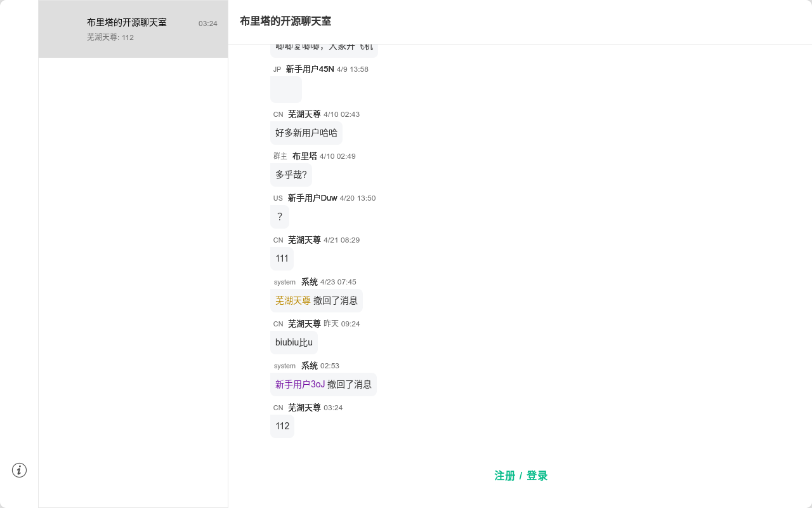
Task: Click the JP country tag
Action: coord(277,70)
